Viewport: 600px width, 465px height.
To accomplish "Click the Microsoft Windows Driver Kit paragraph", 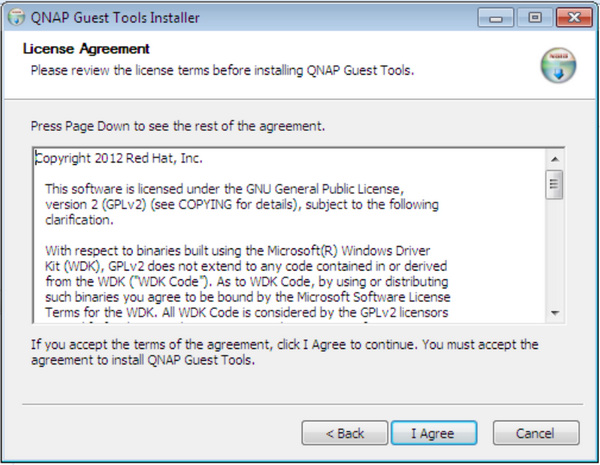I will coord(248,281).
